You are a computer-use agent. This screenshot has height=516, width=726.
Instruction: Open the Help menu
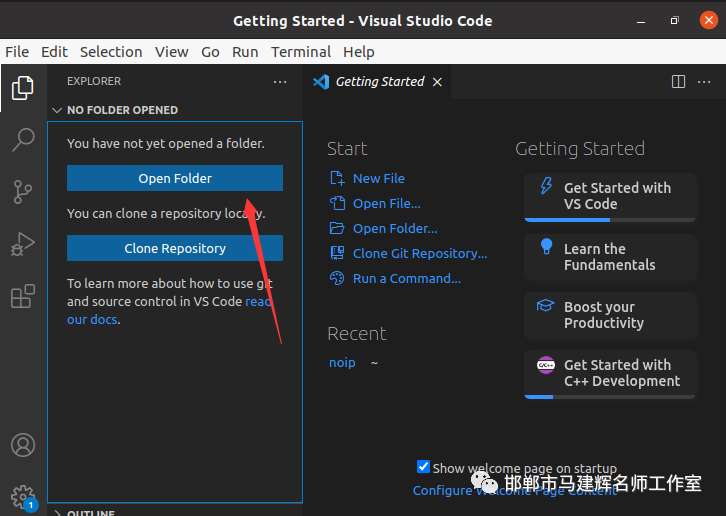pos(359,52)
